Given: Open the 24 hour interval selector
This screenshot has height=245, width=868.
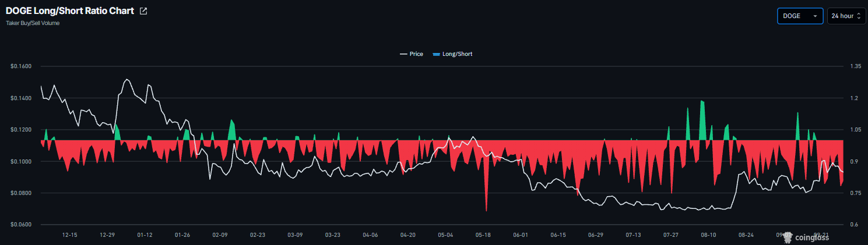Looking at the screenshot, I should (x=846, y=16).
